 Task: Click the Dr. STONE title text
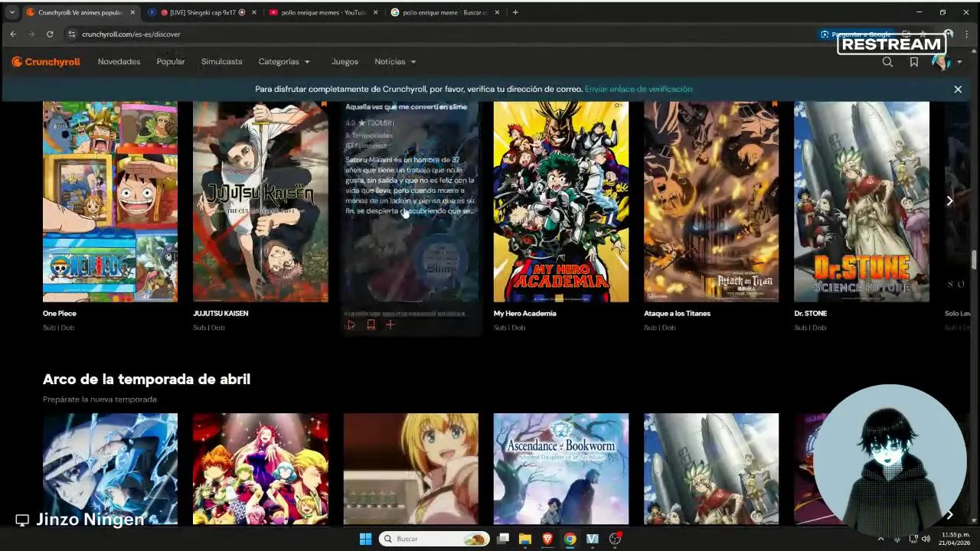pyautogui.click(x=811, y=314)
